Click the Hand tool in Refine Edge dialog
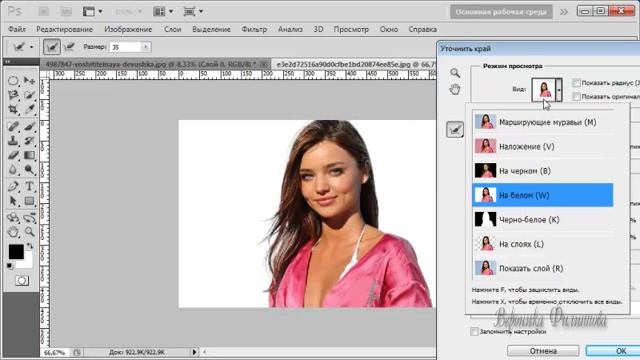 pyautogui.click(x=455, y=89)
